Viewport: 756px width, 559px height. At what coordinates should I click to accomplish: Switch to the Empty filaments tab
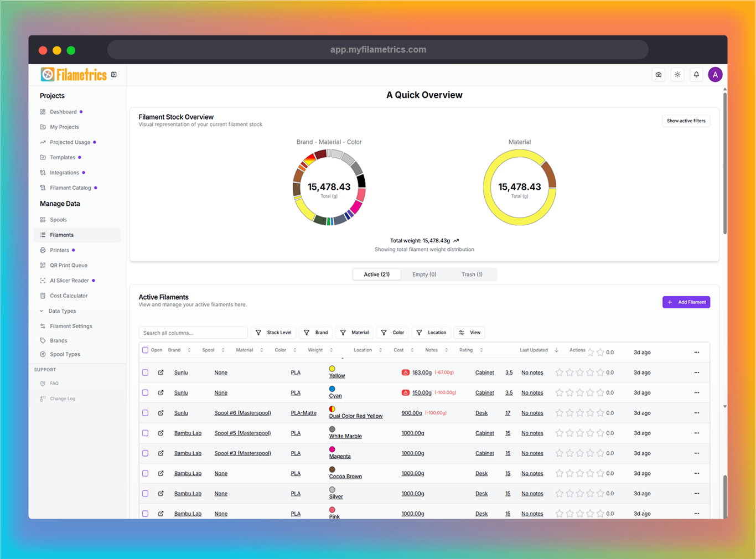pos(424,274)
